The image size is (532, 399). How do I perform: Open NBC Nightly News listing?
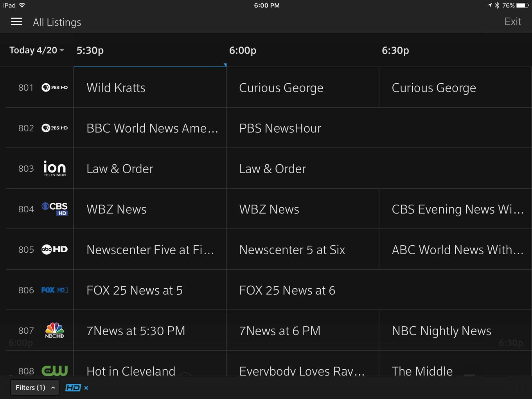[441, 331]
